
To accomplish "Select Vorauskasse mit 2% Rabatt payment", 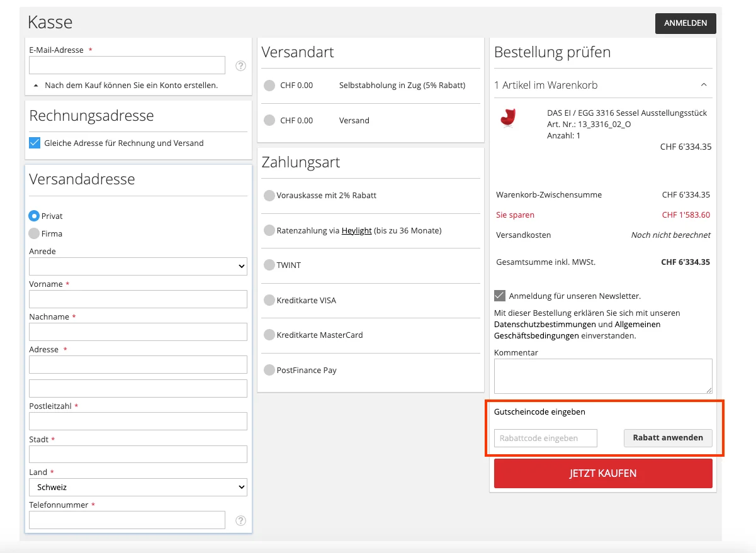I will (x=269, y=196).
